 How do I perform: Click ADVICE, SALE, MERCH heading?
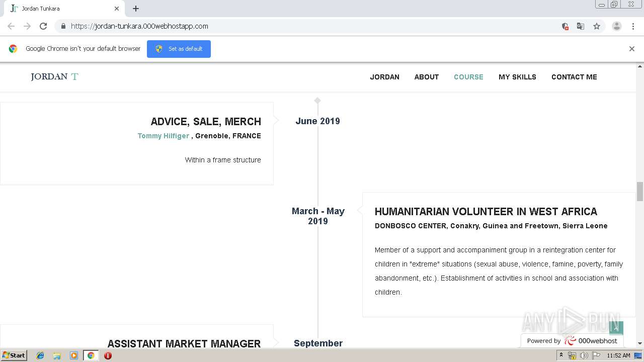[206, 122]
